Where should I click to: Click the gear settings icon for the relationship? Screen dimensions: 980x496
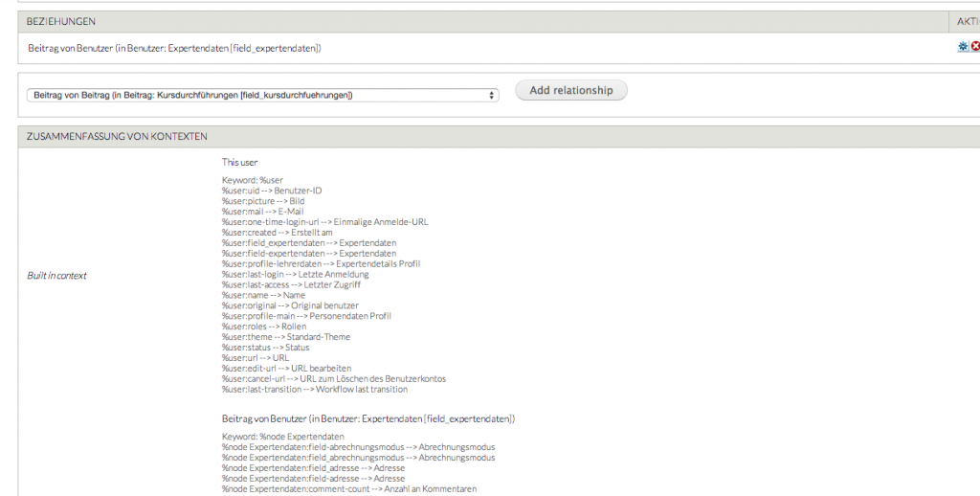coord(963,47)
